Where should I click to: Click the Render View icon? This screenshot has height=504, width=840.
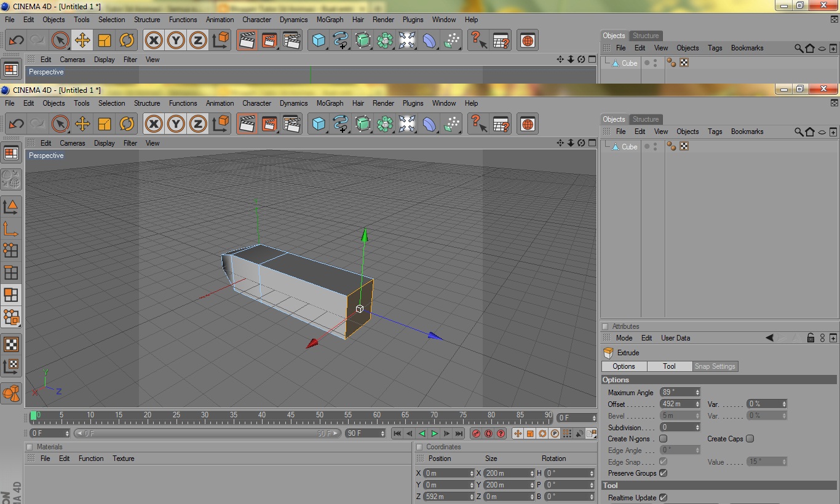click(x=247, y=124)
